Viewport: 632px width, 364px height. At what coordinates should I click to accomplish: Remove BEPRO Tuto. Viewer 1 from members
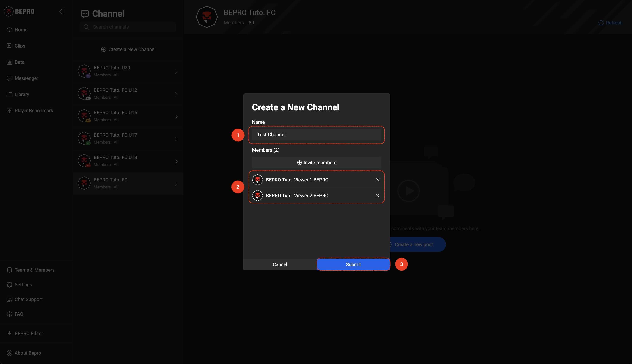(x=378, y=180)
